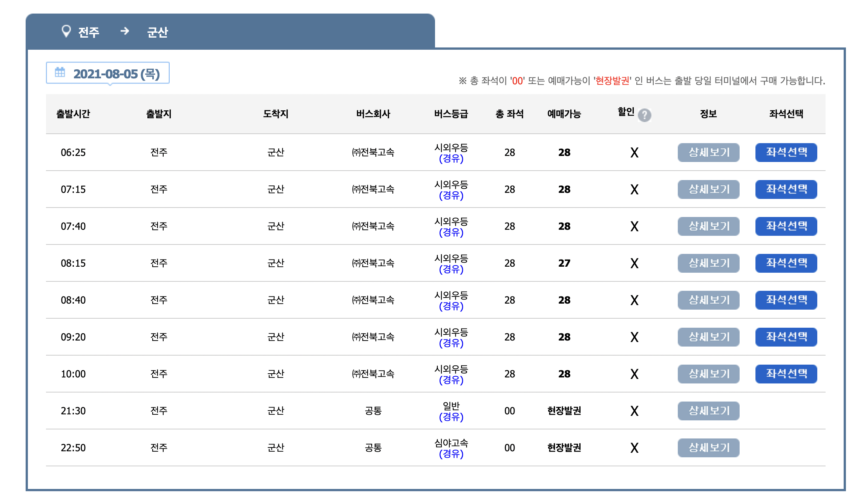Screen dimensions: 861x504
Task: Click the 군산 destination in header
Action: pyautogui.click(x=157, y=32)
